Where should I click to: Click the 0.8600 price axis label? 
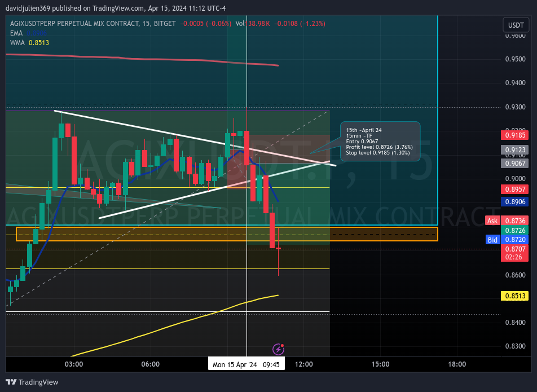[x=516, y=275]
